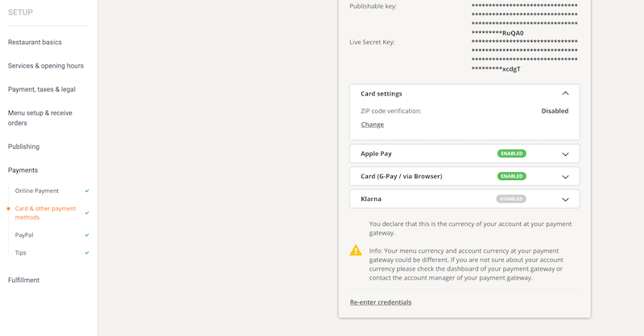Viewport: 644px width, 336px height.
Task: Expand the Klarna payment panel
Action: pyautogui.click(x=565, y=199)
